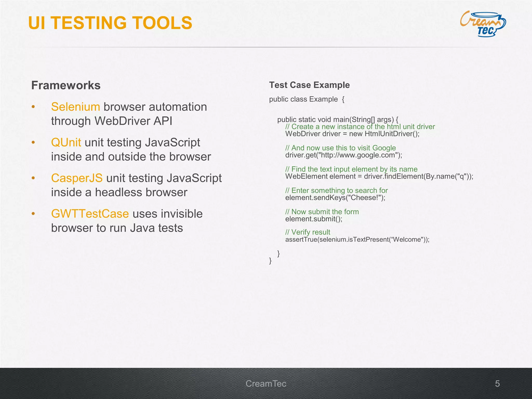Click the orange 'QUnit' word
Viewport: 532px width, 399px height.
(x=66, y=143)
